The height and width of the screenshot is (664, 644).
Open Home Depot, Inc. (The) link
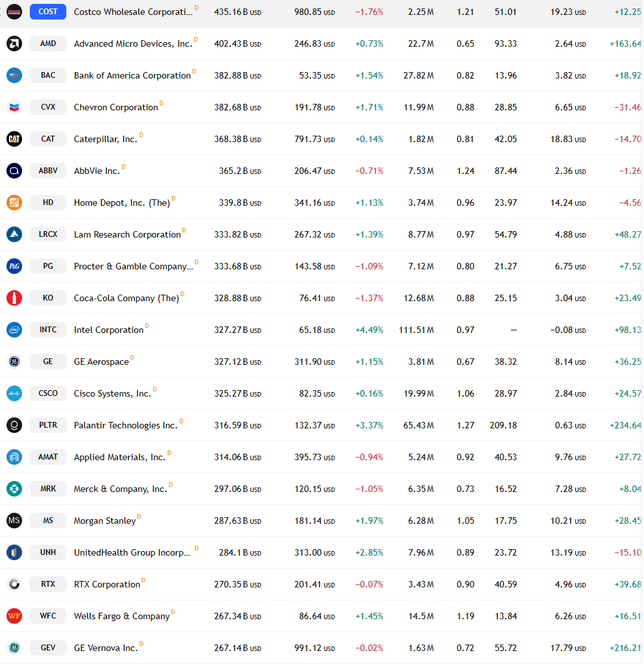122,203
